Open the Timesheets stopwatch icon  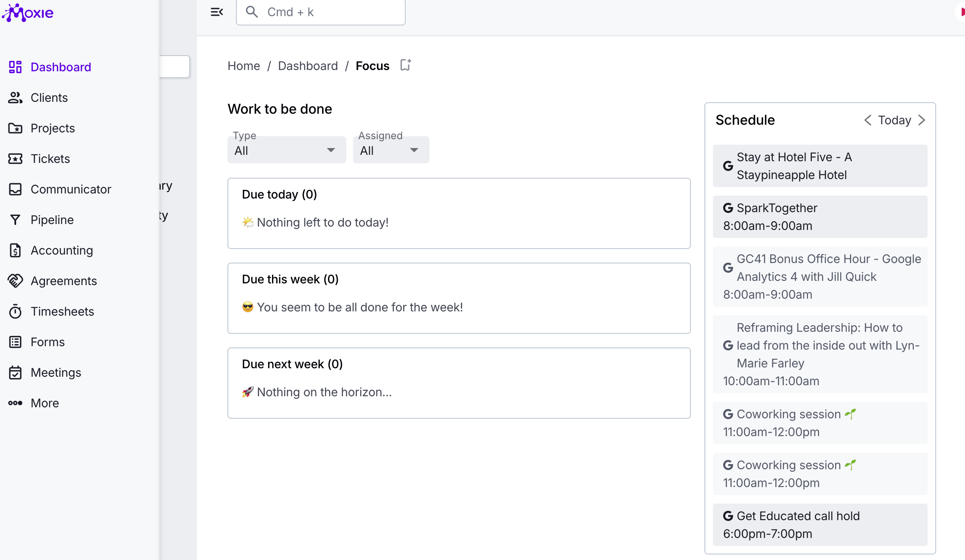tap(15, 311)
